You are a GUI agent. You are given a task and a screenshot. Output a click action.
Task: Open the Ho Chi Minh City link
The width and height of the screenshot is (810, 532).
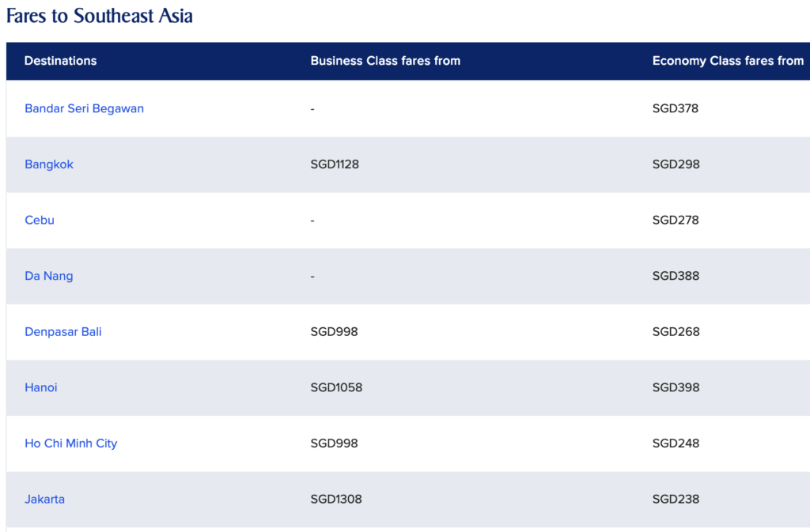71,443
